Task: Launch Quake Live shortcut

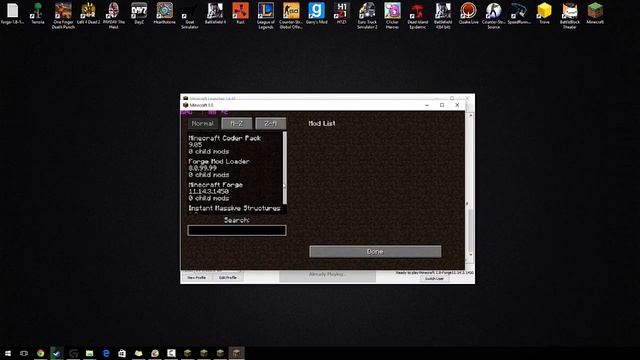Action: click(x=468, y=13)
